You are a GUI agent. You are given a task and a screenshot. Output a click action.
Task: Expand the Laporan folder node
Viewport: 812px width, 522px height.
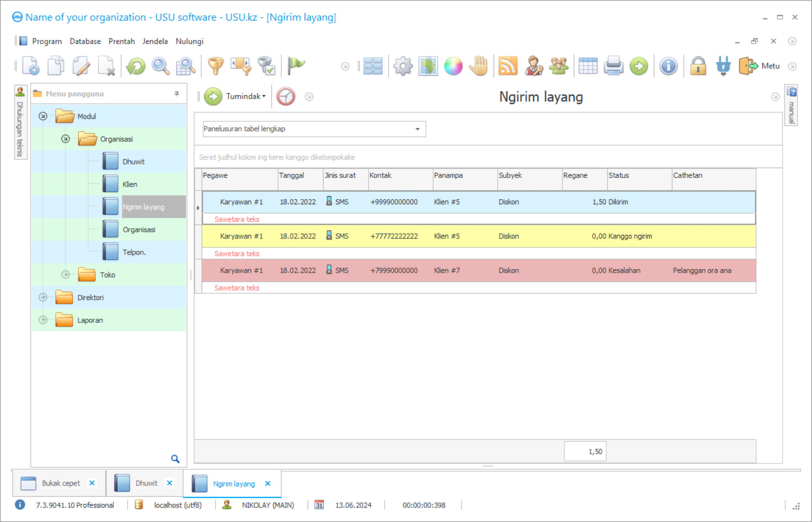43,320
